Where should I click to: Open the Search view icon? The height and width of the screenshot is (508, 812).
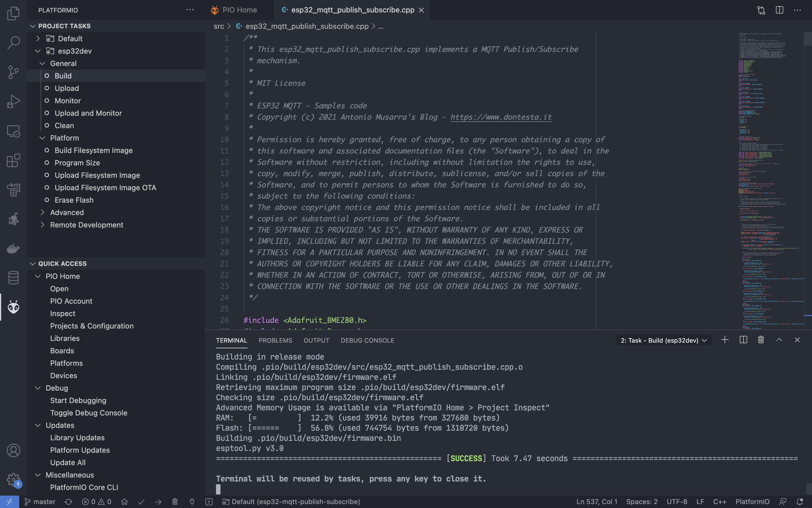[x=14, y=43]
